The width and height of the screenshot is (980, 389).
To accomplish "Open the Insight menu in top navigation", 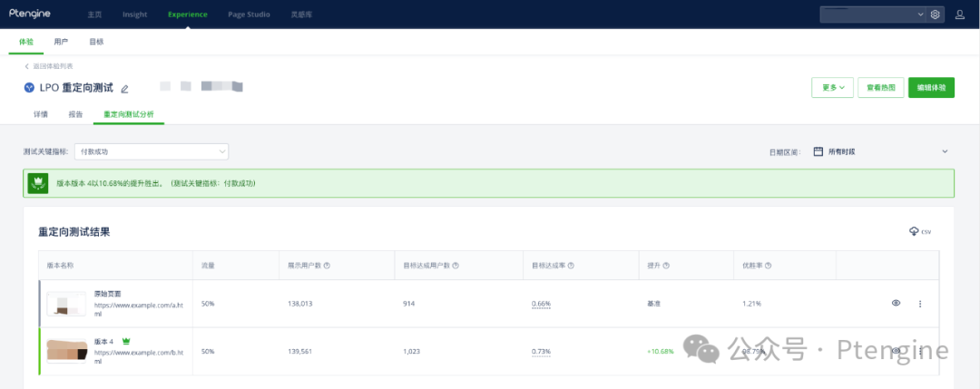I will pyautogui.click(x=134, y=15).
